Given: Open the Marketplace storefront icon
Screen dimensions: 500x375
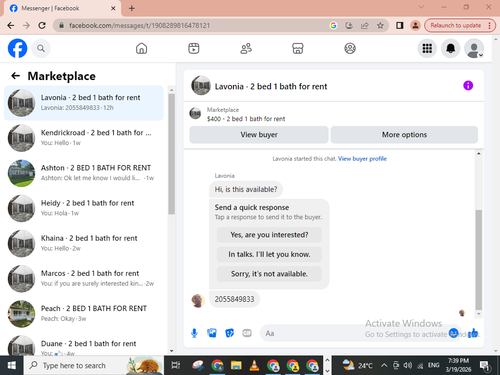Looking at the screenshot, I should (x=298, y=49).
